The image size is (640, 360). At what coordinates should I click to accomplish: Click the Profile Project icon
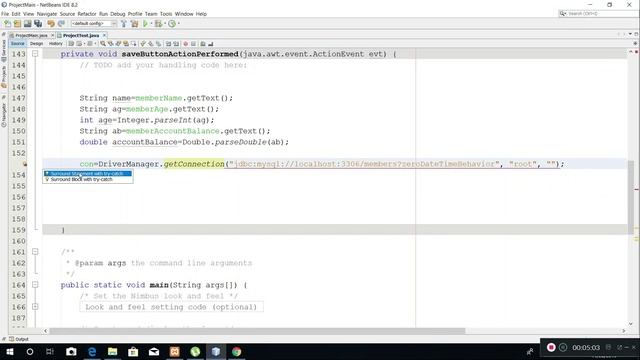tap(172, 24)
